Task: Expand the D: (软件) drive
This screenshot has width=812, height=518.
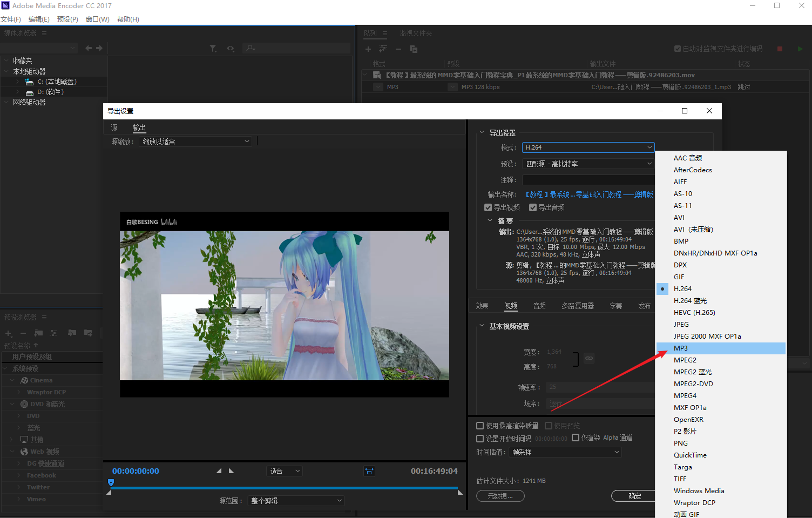Action: (18, 92)
